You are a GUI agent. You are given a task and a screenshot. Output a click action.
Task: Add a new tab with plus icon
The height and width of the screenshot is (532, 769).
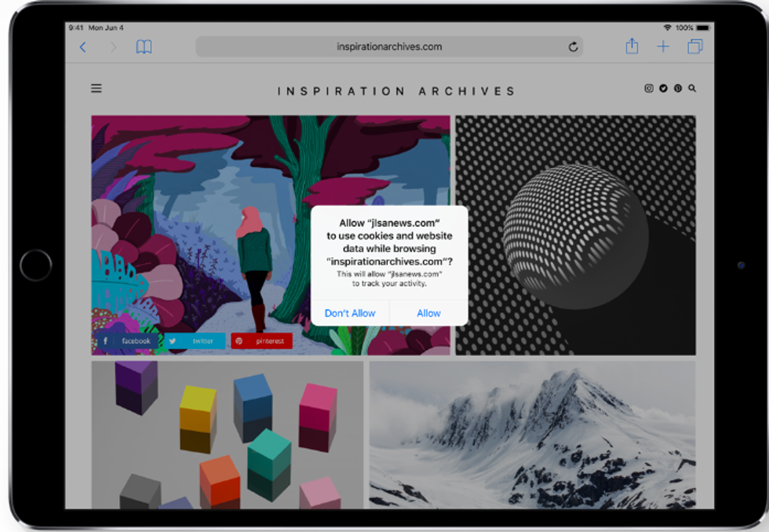(x=663, y=47)
